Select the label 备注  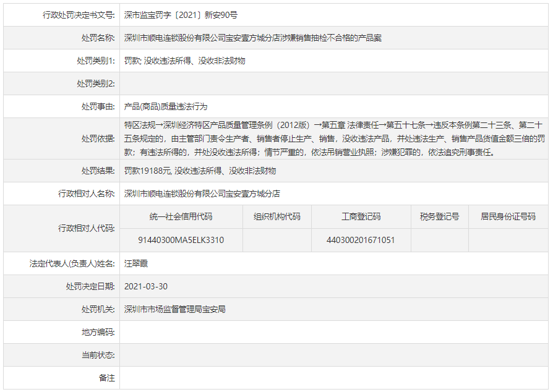click(107, 378)
